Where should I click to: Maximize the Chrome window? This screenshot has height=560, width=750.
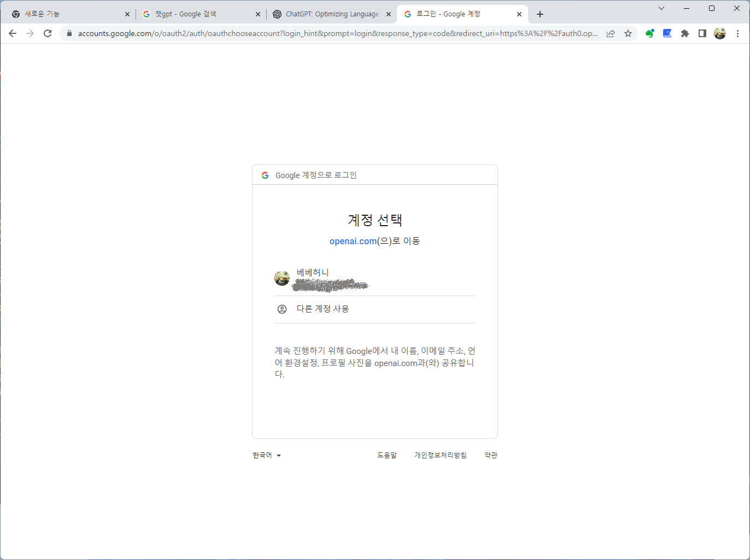(712, 8)
